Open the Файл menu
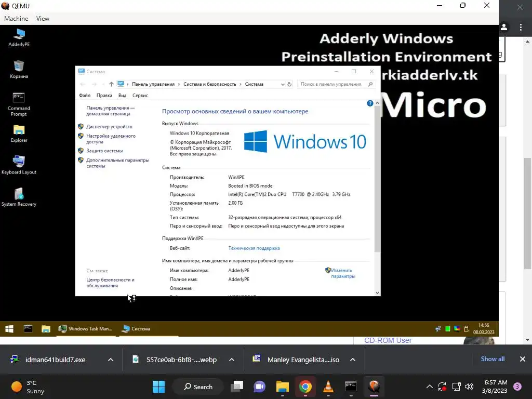The width and height of the screenshot is (532, 399). 85,96
